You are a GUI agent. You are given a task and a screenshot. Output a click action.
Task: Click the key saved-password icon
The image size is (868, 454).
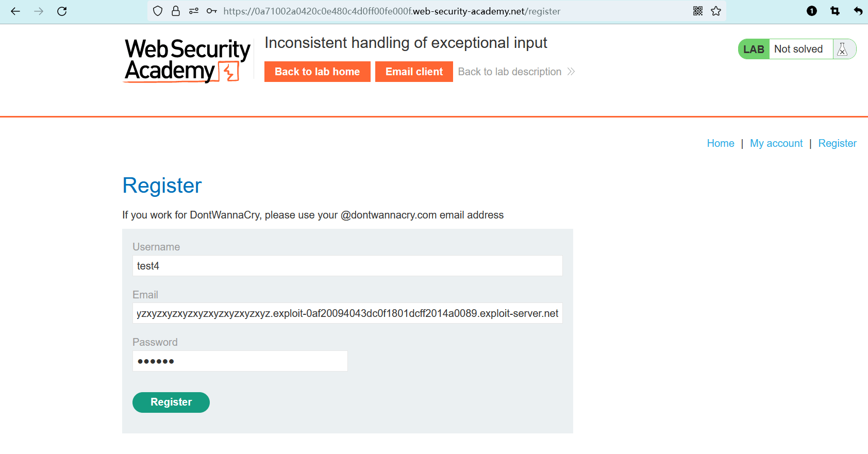[x=211, y=11]
